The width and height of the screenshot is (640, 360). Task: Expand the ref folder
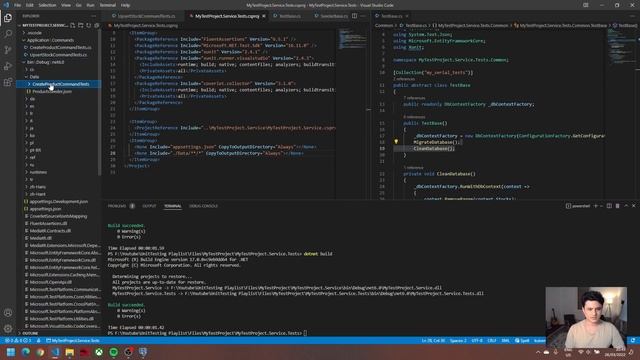(x=31, y=158)
